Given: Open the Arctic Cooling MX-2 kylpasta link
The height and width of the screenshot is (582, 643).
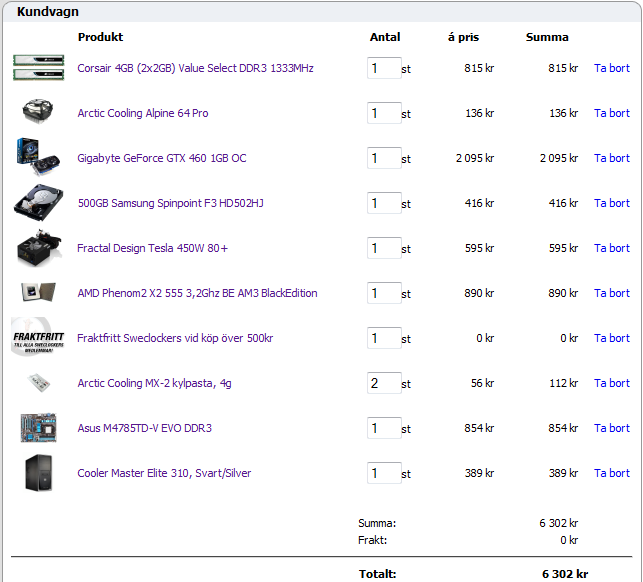Looking at the screenshot, I should [154, 383].
